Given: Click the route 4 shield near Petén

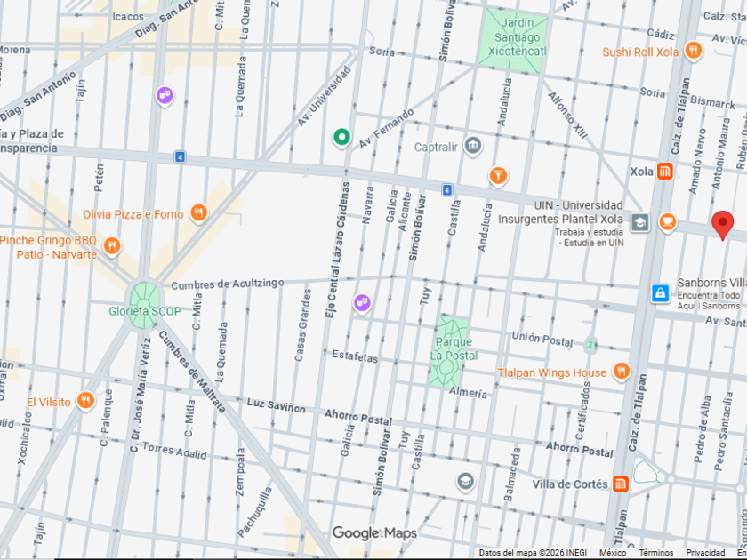Looking at the screenshot, I should pyautogui.click(x=180, y=156).
